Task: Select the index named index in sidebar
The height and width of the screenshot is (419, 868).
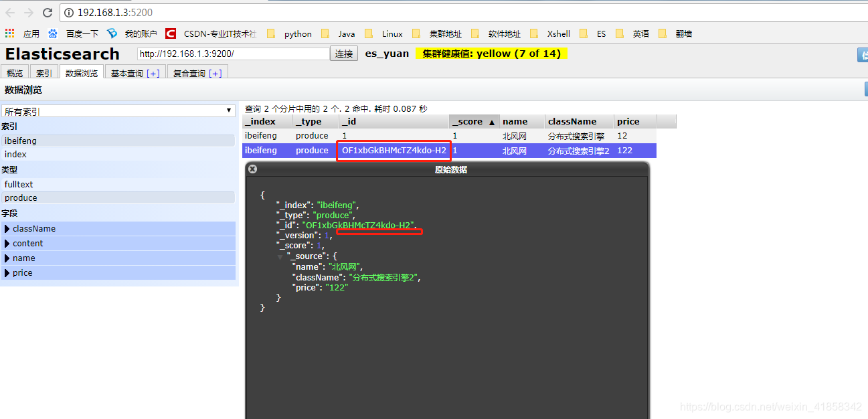Action: pyautogui.click(x=118, y=155)
